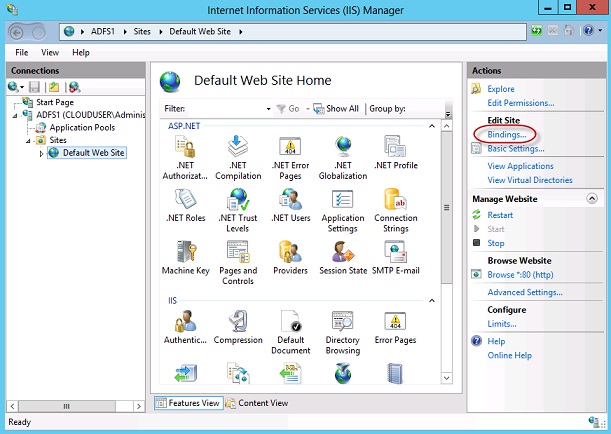611x434 pixels.
Task: Click the Help question mark toolbar icon
Action: (x=588, y=30)
